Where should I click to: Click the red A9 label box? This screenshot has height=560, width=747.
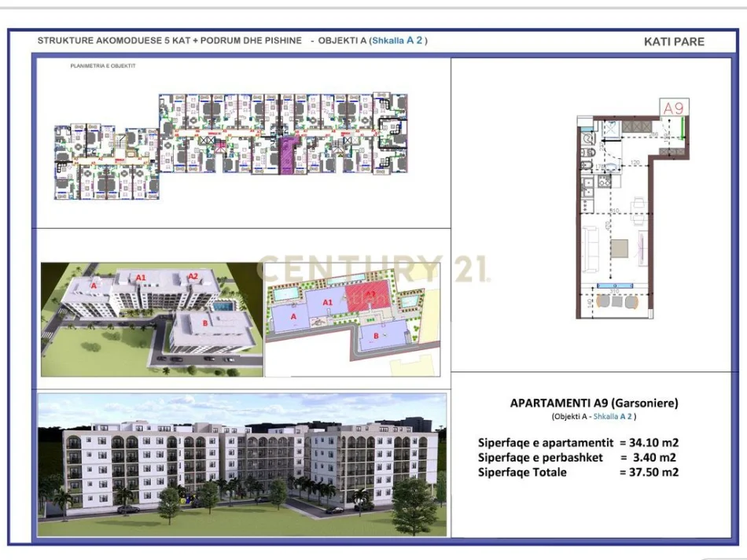click(x=674, y=107)
